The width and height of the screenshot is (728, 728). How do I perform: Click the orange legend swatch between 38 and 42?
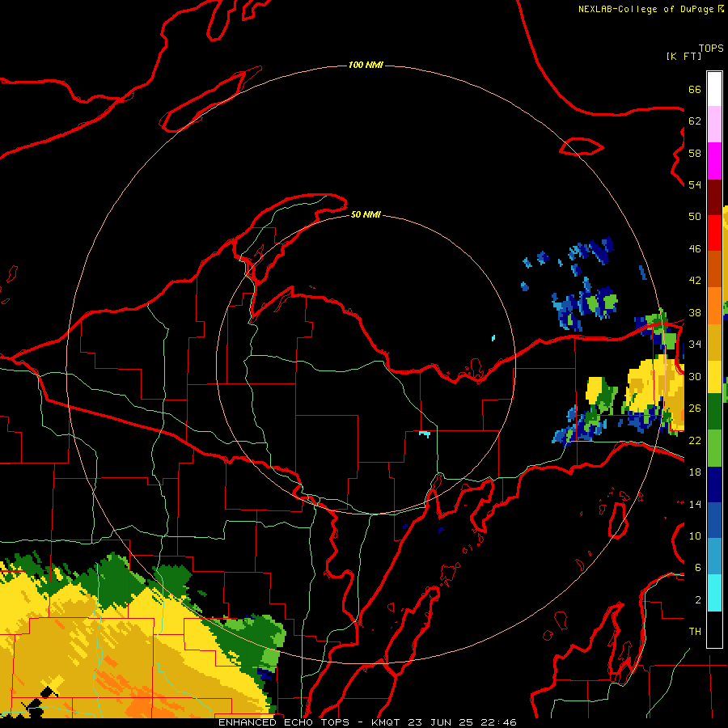click(714, 305)
